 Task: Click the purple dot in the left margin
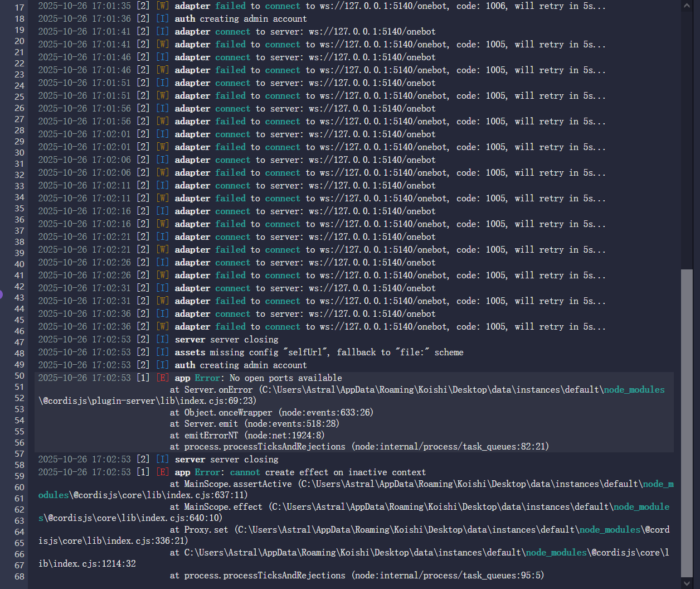(1, 294)
